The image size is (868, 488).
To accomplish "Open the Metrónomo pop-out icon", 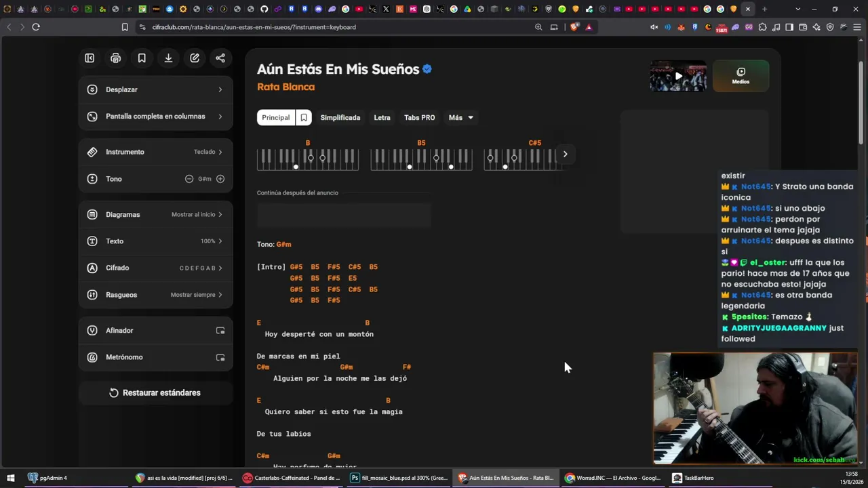I will 220,357.
